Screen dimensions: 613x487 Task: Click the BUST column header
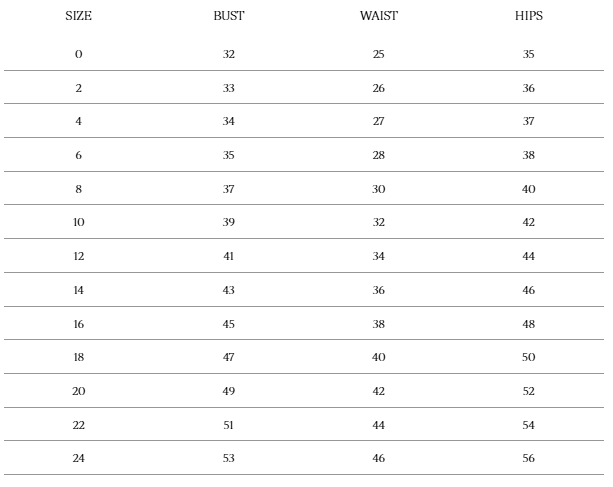tap(228, 16)
